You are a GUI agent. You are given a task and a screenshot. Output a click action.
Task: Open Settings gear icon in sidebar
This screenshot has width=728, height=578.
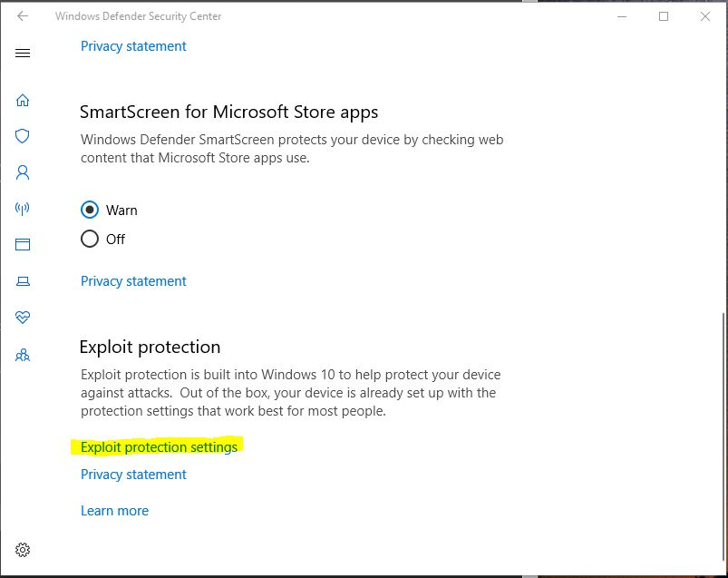(23, 550)
